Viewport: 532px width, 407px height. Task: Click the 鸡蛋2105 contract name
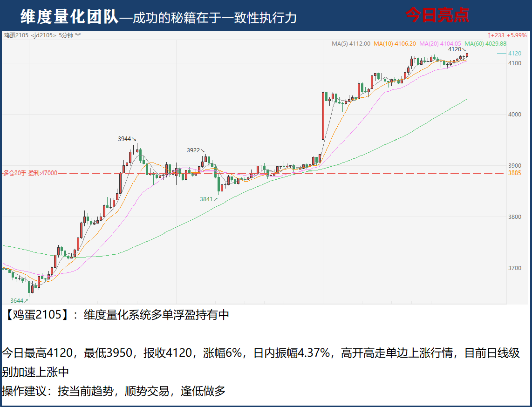pos(16,35)
